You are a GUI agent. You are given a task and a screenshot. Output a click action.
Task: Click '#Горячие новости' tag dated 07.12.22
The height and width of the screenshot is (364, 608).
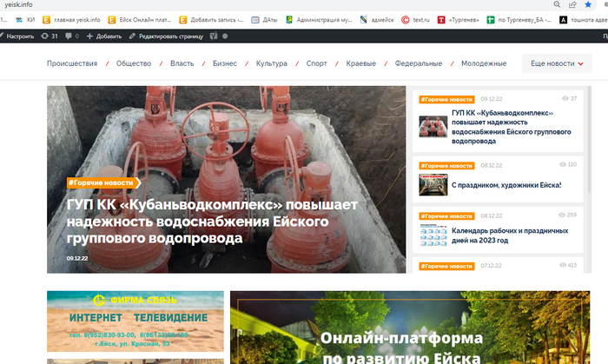(x=446, y=266)
